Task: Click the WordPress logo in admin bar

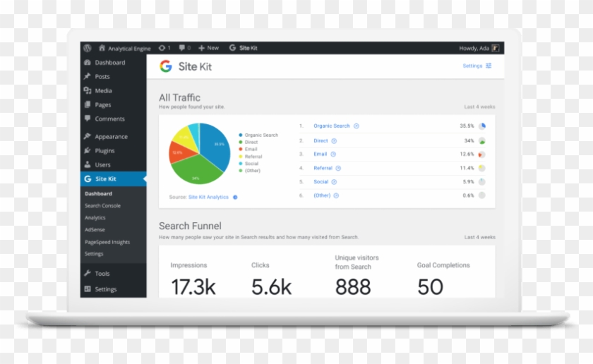Action: [x=88, y=48]
